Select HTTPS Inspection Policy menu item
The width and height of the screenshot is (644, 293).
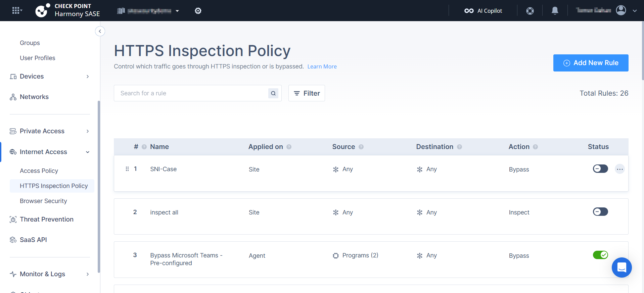click(x=52, y=186)
